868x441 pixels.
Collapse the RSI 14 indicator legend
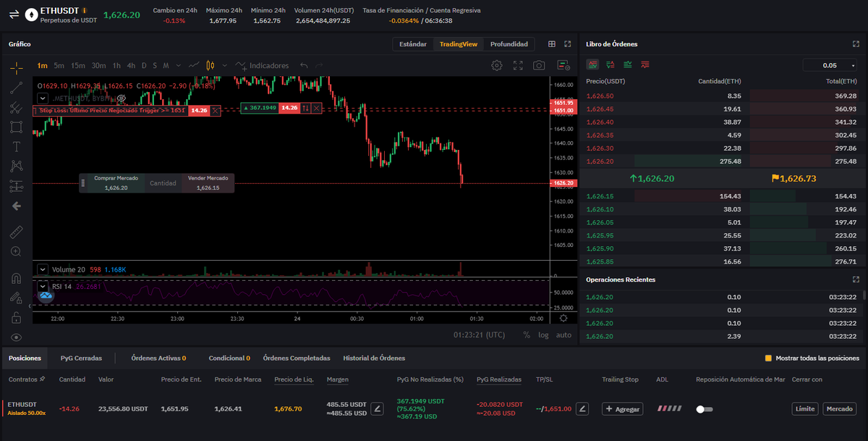[43, 286]
